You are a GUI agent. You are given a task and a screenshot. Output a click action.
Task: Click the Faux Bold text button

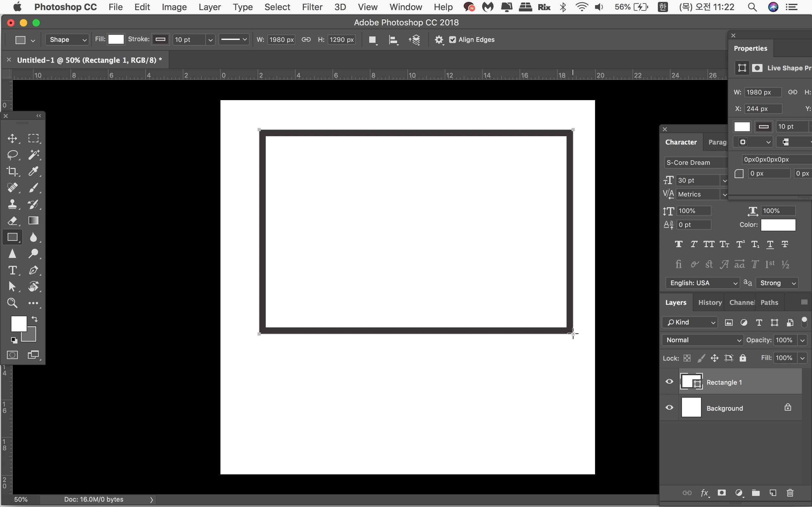678,244
